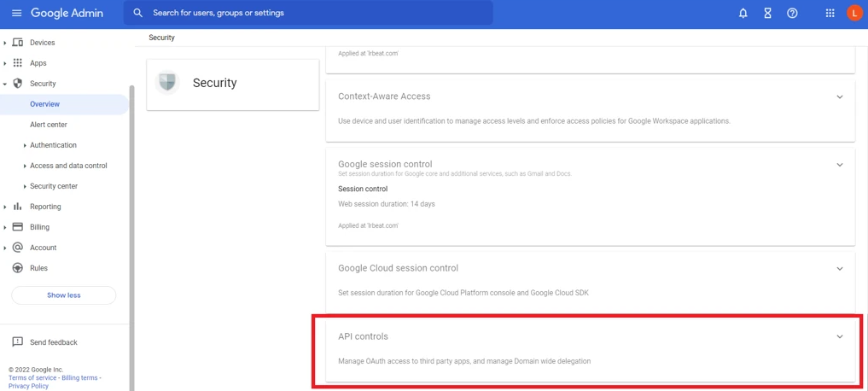Select Alert center in sidebar
Screen dimensions: 868x391
(49, 125)
